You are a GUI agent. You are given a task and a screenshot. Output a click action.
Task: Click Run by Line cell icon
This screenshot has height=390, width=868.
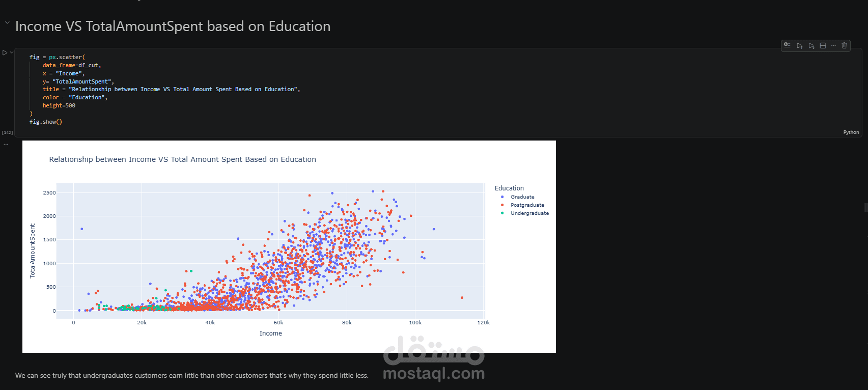787,45
